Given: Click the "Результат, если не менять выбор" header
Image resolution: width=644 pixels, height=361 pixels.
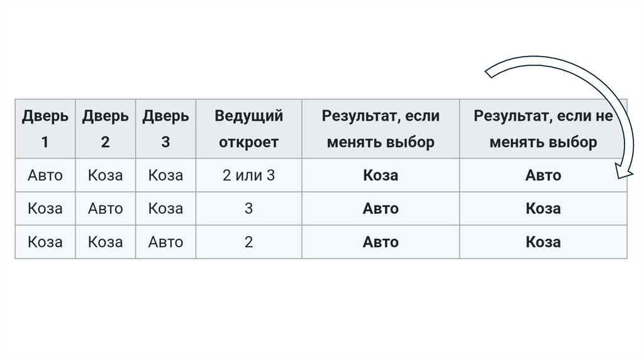Looking at the screenshot, I should click(x=543, y=129).
